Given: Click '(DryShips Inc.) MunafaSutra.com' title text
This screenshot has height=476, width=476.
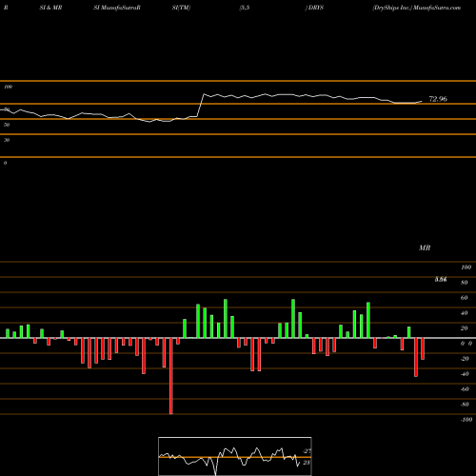Looking at the screenshot, I should [x=416, y=8].
